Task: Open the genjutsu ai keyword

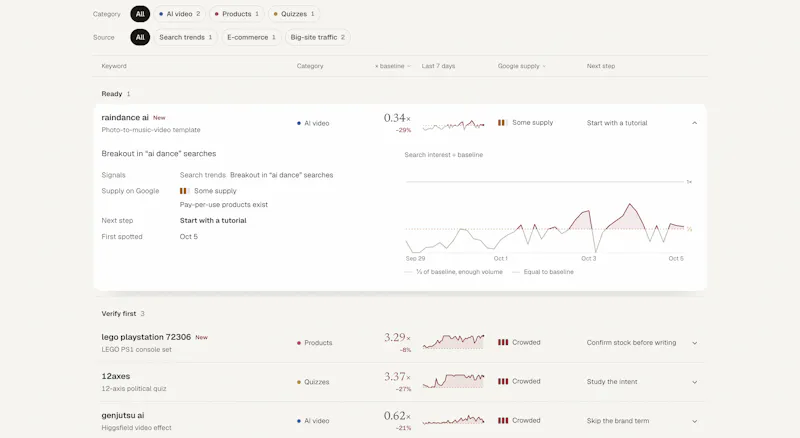Action: click(123, 415)
